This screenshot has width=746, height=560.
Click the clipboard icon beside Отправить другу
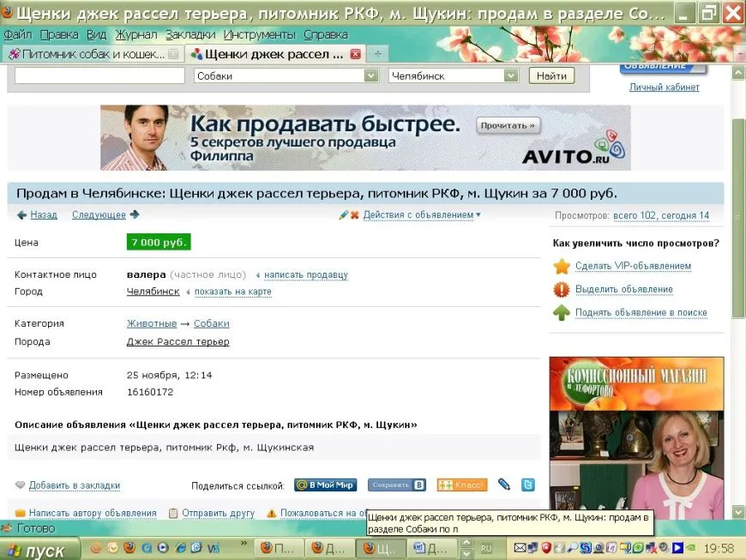[173, 513]
